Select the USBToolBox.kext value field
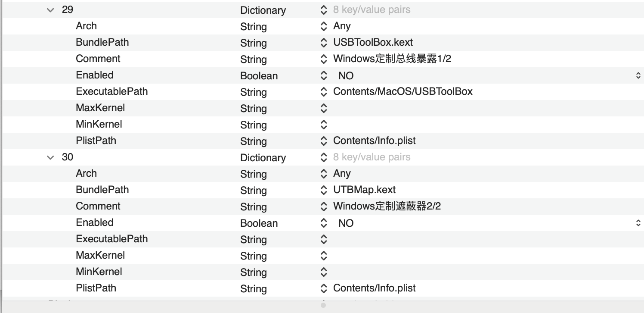 (x=373, y=43)
